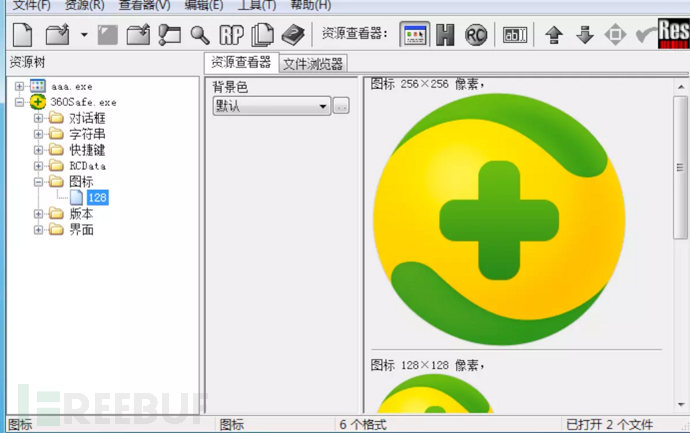Open the 帮助(H) menu
Image resolution: width=690 pixels, height=433 pixels.
pyautogui.click(x=311, y=5)
